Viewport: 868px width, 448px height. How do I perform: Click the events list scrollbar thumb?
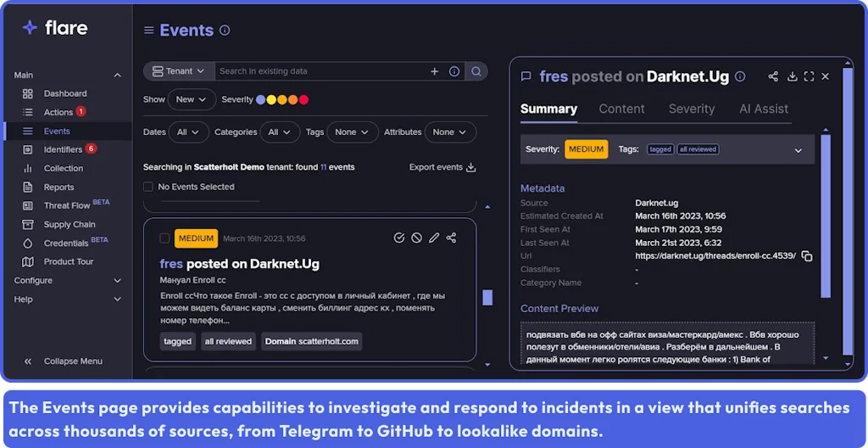tap(487, 298)
